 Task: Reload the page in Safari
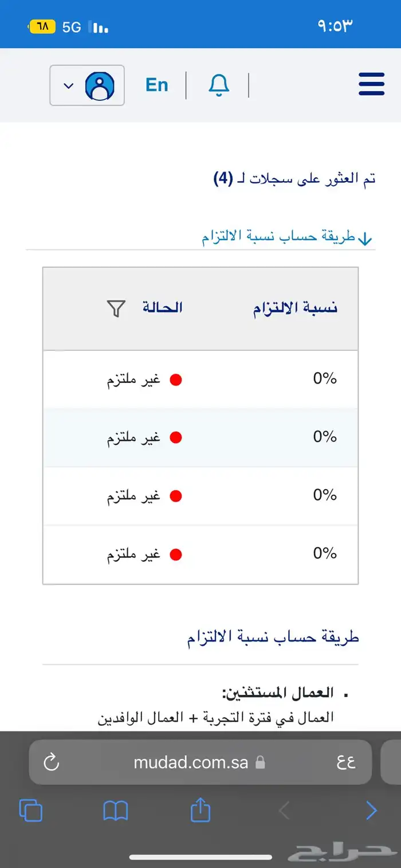click(52, 762)
